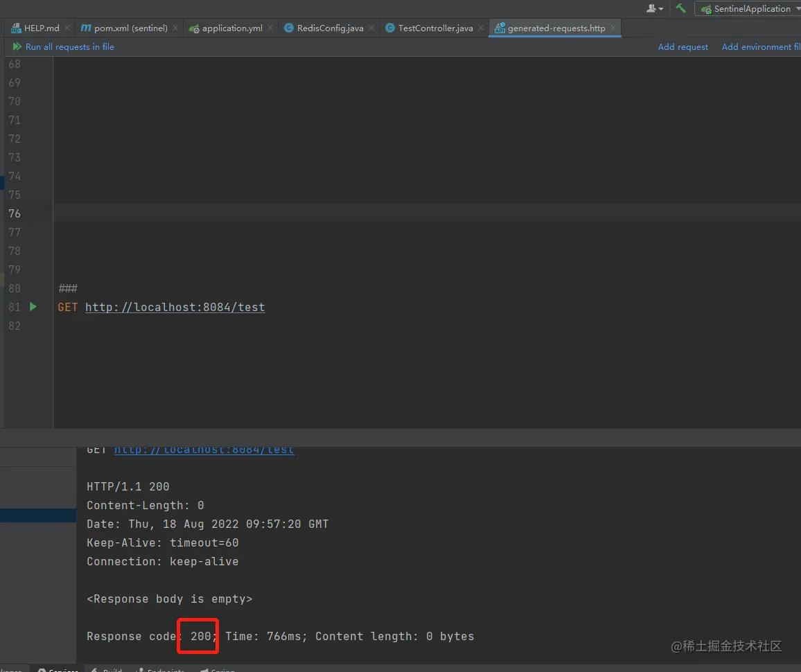
Task: Close the pom.xml (sentinel) tab
Action: pos(175,28)
